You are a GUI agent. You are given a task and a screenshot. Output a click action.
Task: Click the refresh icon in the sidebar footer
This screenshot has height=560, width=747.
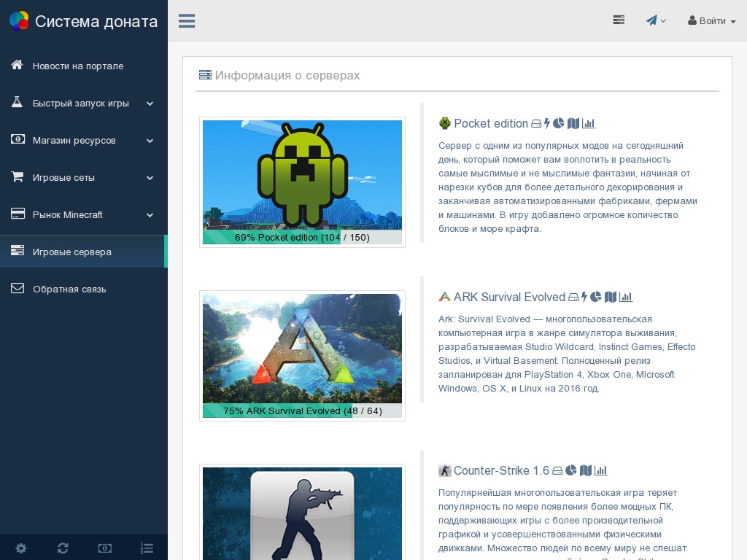63,548
